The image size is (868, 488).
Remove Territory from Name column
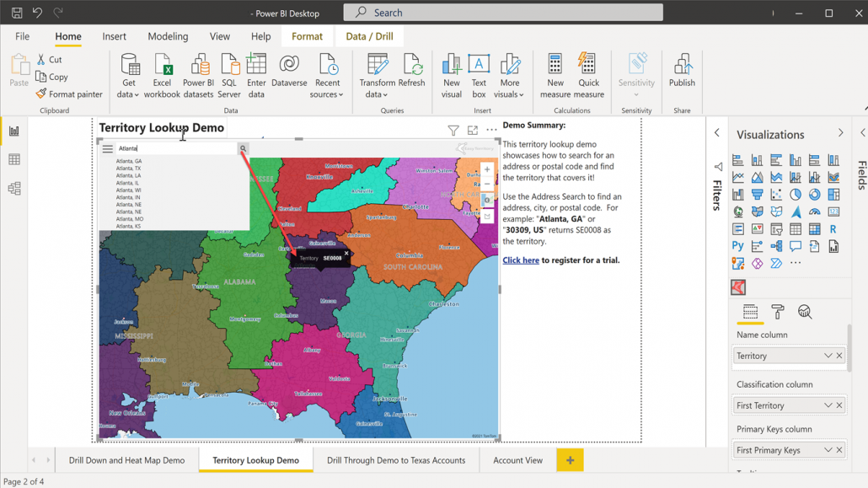[x=839, y=356]
